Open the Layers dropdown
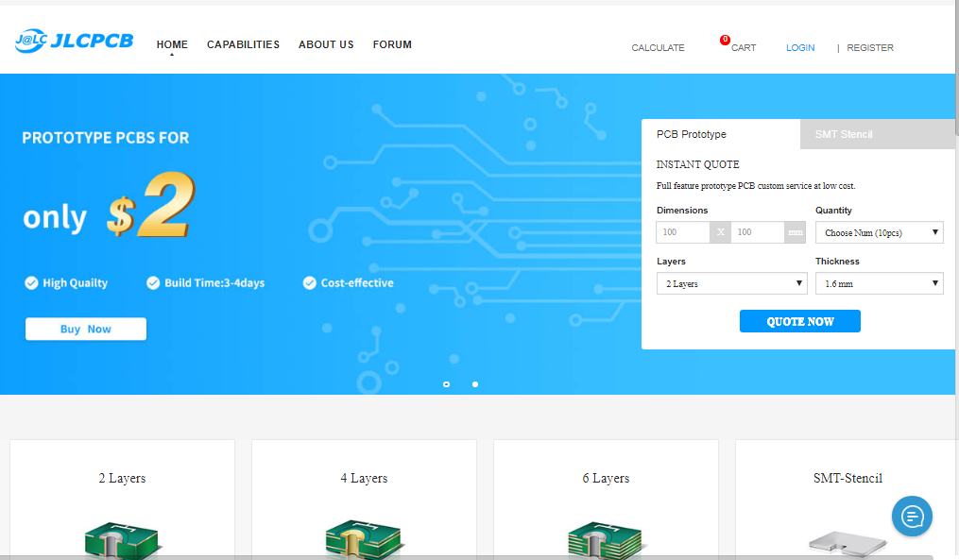959x560 pixels. (731, 283)
